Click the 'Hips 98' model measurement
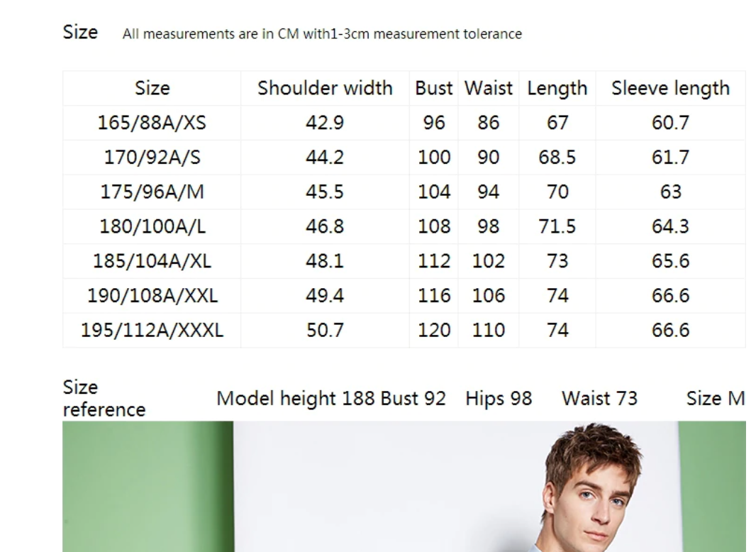Viewport: 756px width, 552px height. tap(499, 399)
